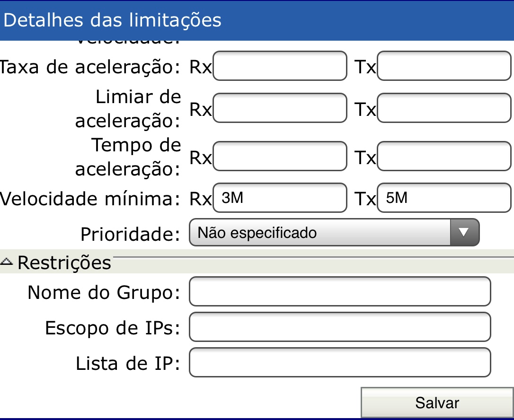The width and height of the screenshot is (514, 420).
Task: Click the Prioridade label text
Action: [131, 233]
